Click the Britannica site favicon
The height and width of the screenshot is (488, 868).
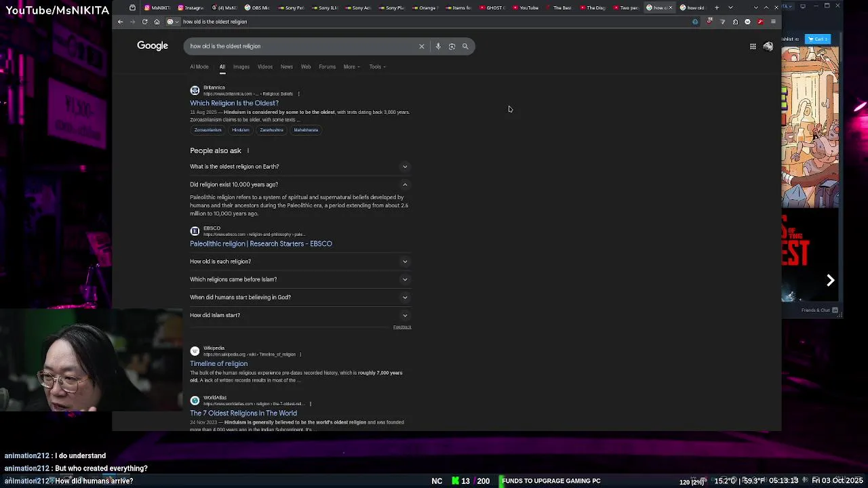pyautogui.click(x=195, y=90)
